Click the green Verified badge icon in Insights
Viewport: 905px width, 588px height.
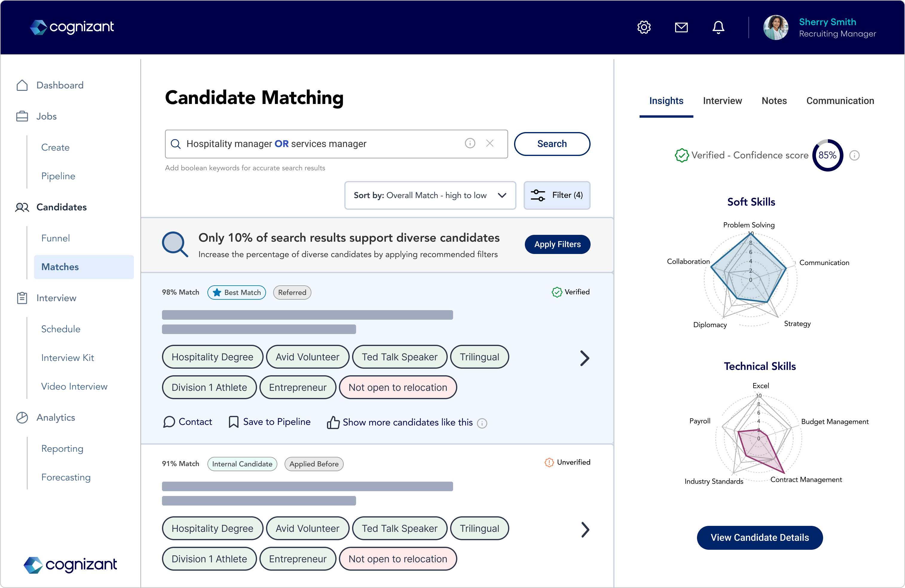[681, 155]
